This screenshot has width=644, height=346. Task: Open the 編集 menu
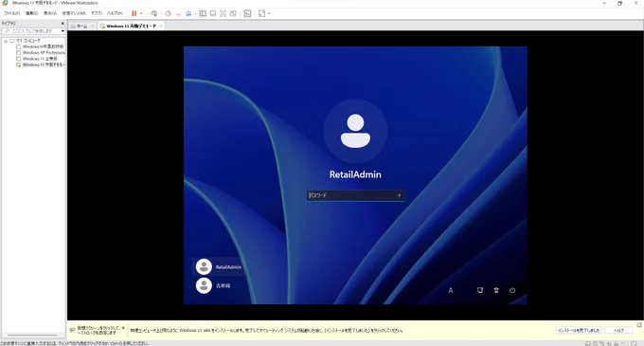pyautogui.click(x=31, y=13)
